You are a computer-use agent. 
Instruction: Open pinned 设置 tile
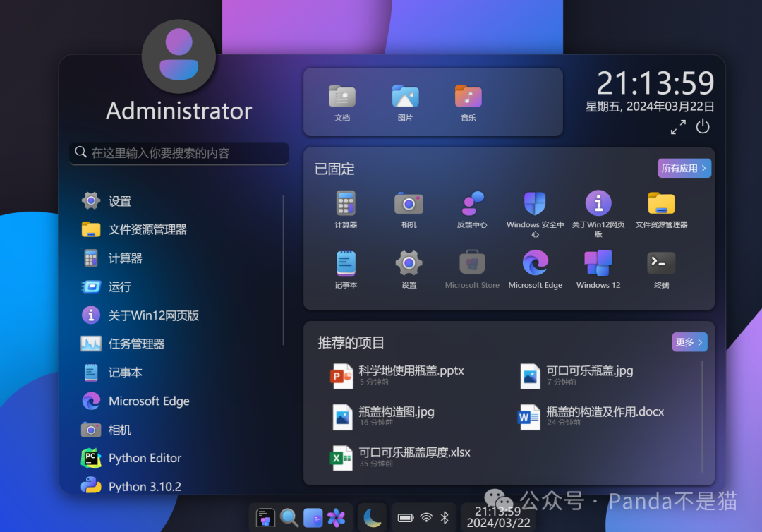[x=409, y=270]
